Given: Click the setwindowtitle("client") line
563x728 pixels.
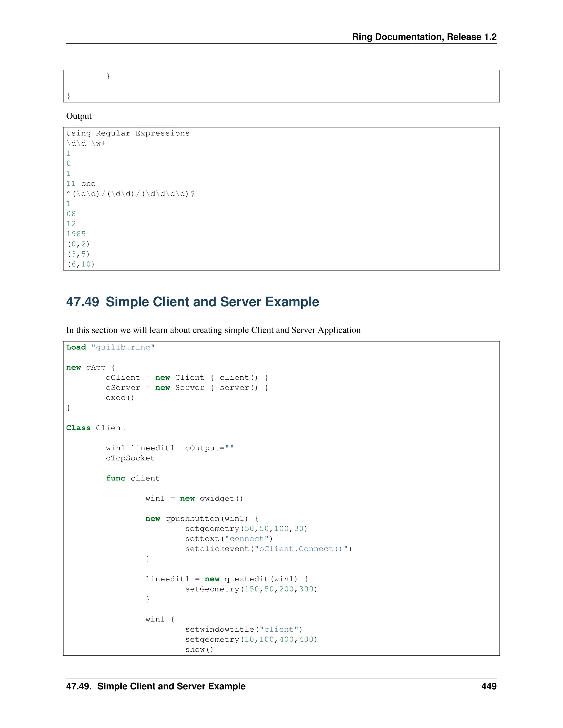Looking at the screenshot, I should click(x=244, y=629).
